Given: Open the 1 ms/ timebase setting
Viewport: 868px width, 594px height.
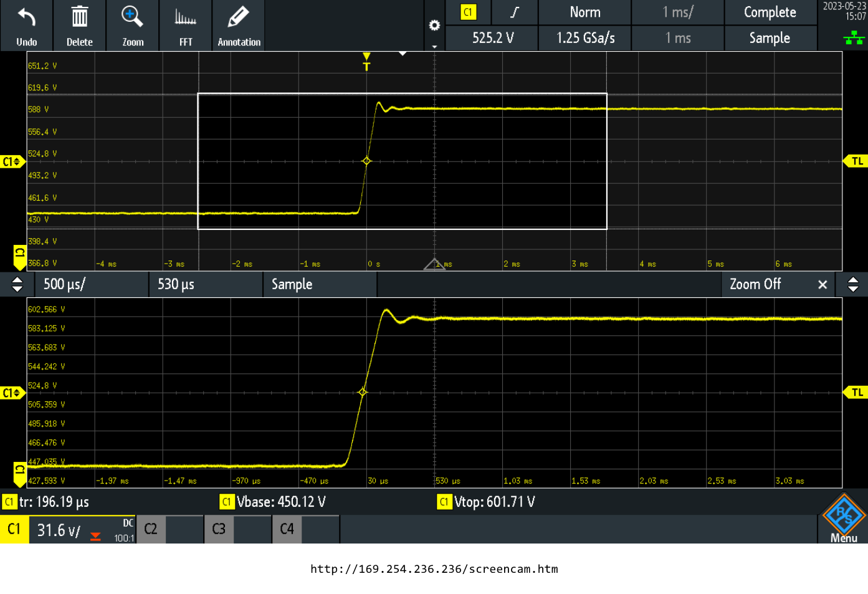Looking at the screenshot, I should (677, 12).
